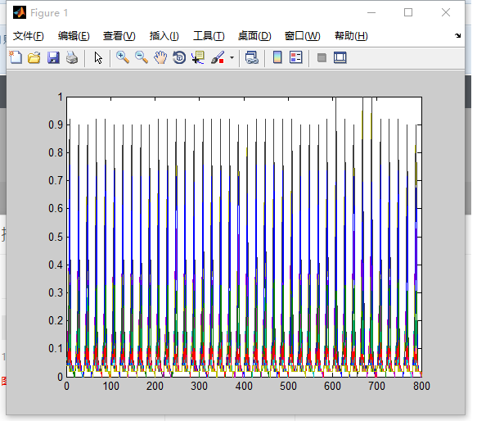Insert a Colorbar via toolbar icon

pyautogui.click(x=277, y=58)
